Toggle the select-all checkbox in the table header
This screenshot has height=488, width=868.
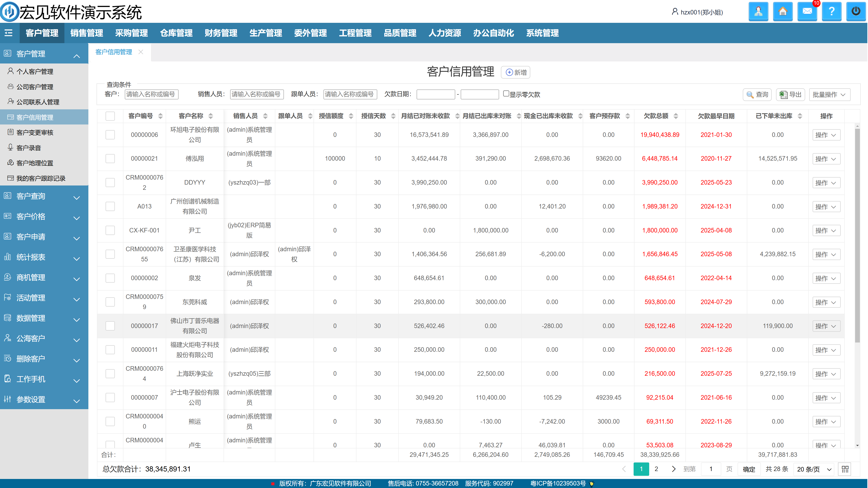tap(110, 116)
